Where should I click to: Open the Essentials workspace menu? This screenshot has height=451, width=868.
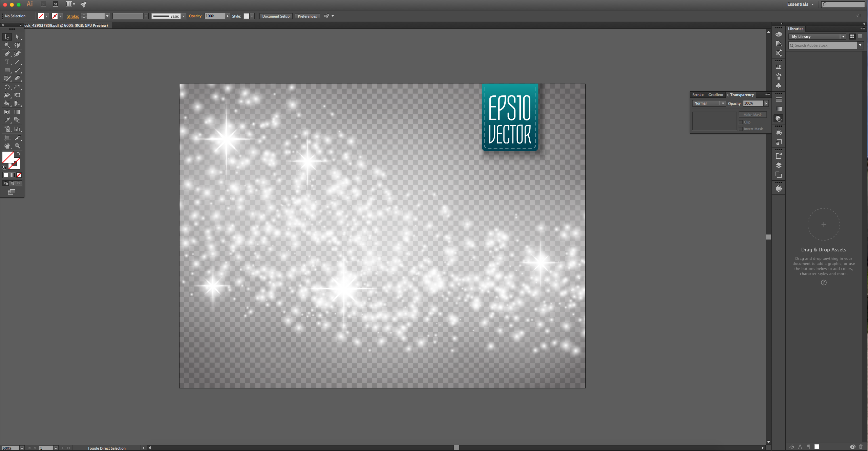coord(799,4)
